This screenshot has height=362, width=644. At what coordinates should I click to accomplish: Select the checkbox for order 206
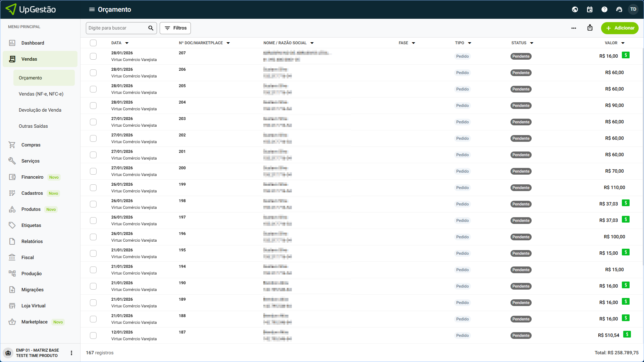tap(93, 73)
